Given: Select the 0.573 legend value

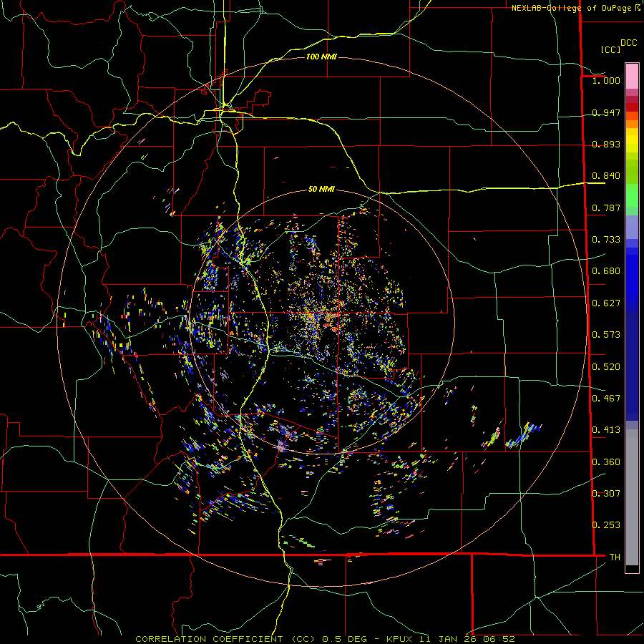Looking at the screenshot, I should (606, 335).
